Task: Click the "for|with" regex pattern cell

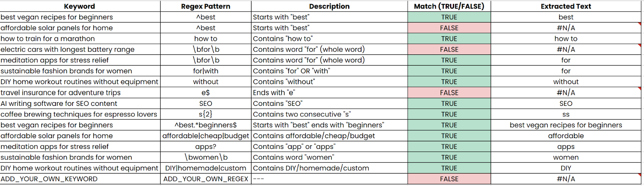Action: pyautogui.click(x=206, y=71)
